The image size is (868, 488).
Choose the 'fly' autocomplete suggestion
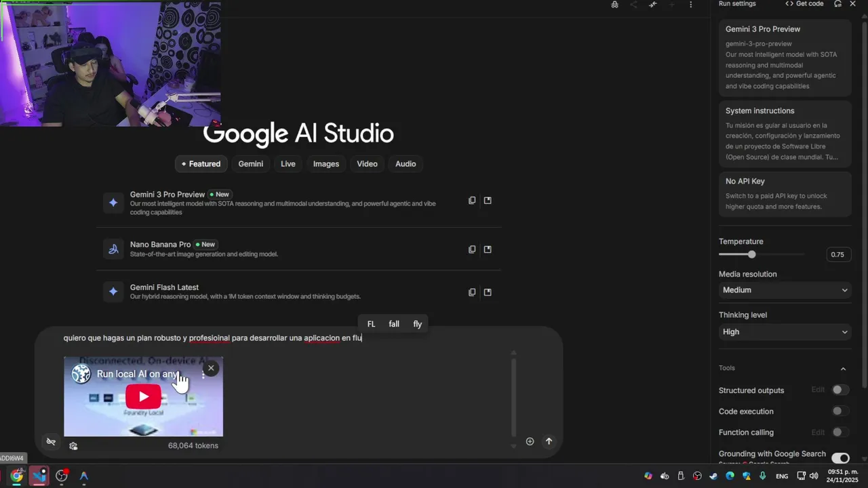[x=418, y=324]
